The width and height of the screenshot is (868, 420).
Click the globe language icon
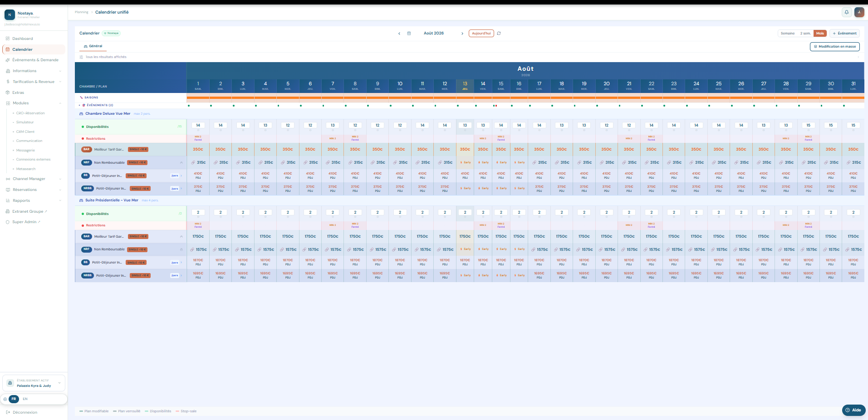click(x=5, y=399)
